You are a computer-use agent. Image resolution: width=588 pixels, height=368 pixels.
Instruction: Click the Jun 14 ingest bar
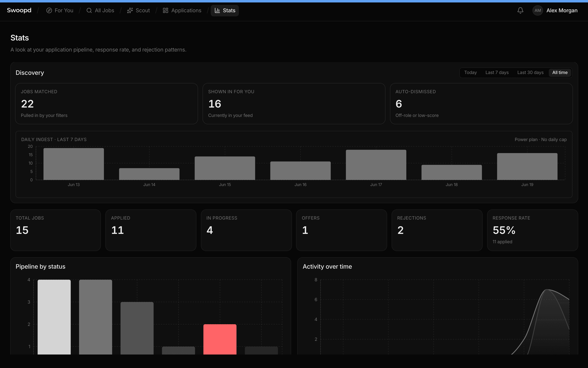[x=149, y=174]
